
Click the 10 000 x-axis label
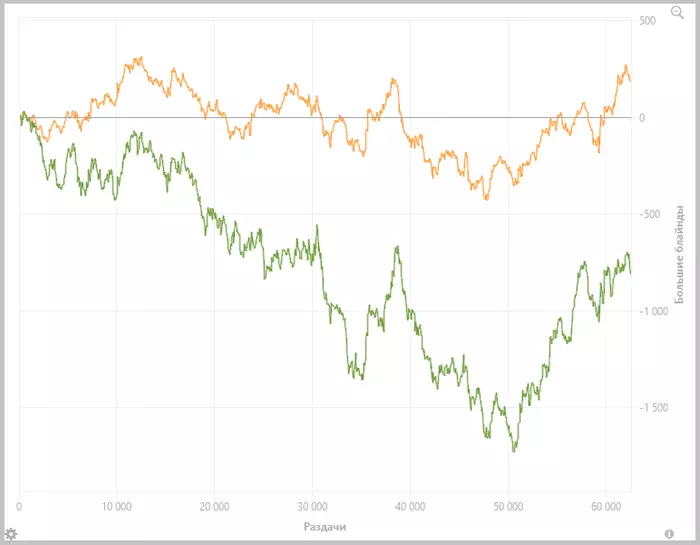click(117, 507)
